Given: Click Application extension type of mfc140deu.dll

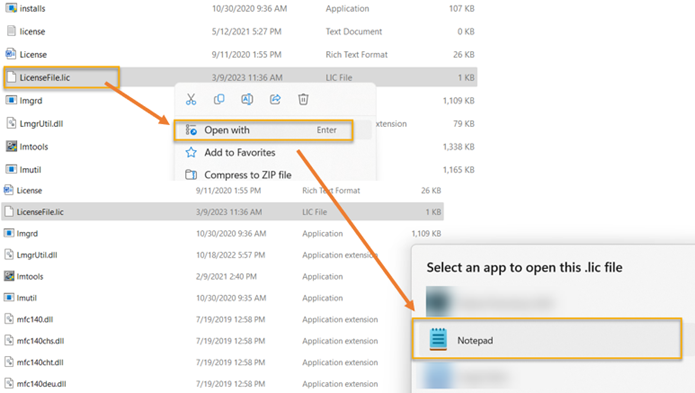Looking at the screenshot, I should click(x=340, y=384).
